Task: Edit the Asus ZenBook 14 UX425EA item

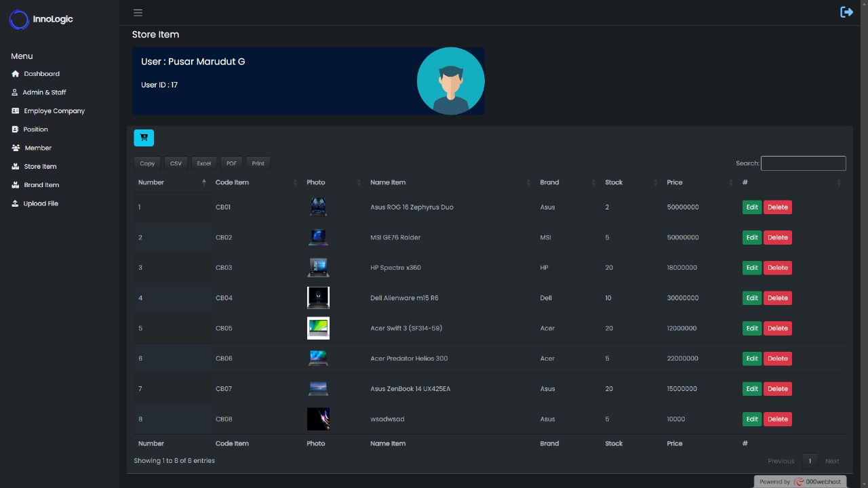Action: click(x=752, y=389)
